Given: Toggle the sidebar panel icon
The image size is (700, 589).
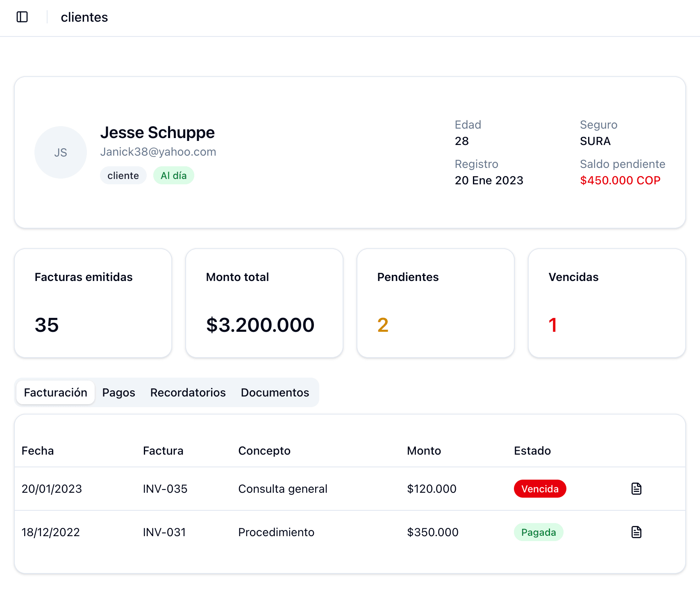Looking at the screenshot, I should 23,17.
